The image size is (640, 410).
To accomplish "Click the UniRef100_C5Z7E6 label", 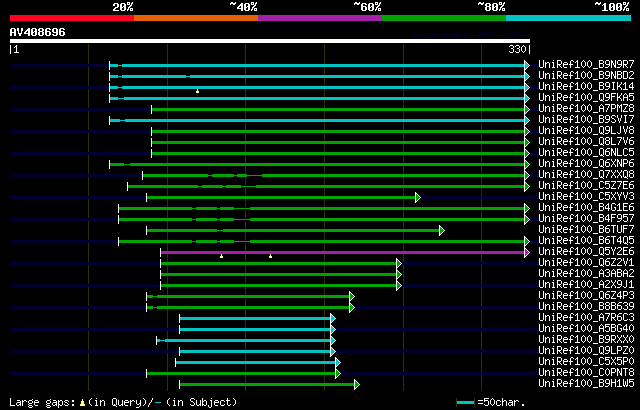I will click(x=586, y=186).
